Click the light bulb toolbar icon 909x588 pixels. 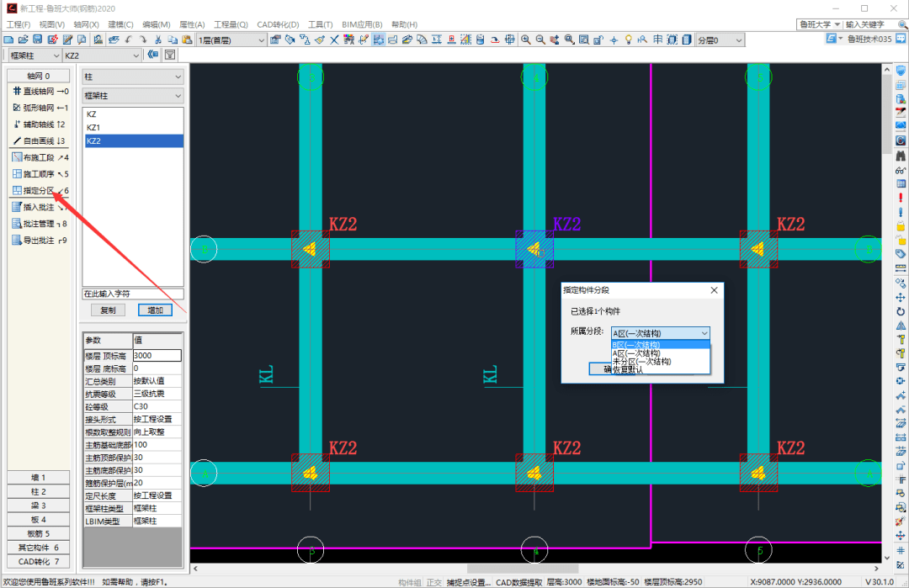pos(629,40)
